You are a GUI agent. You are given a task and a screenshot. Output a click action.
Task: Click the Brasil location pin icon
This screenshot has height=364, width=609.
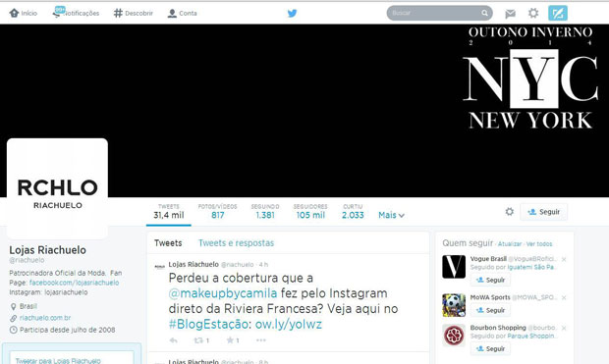(13, 306)
